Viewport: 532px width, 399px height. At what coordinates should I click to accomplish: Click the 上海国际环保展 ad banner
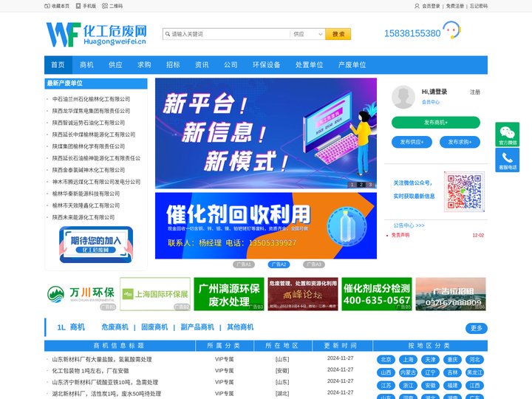click(155, 294)
